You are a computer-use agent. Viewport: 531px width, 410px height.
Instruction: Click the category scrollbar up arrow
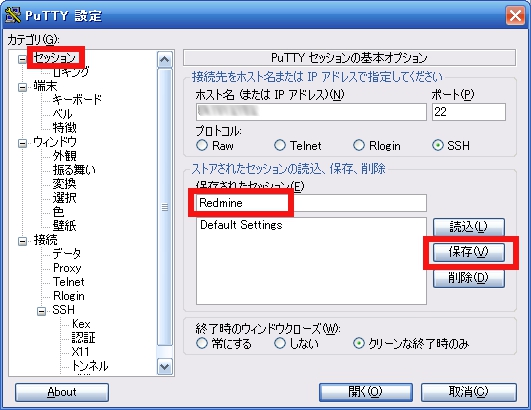[x=165, y=60]
